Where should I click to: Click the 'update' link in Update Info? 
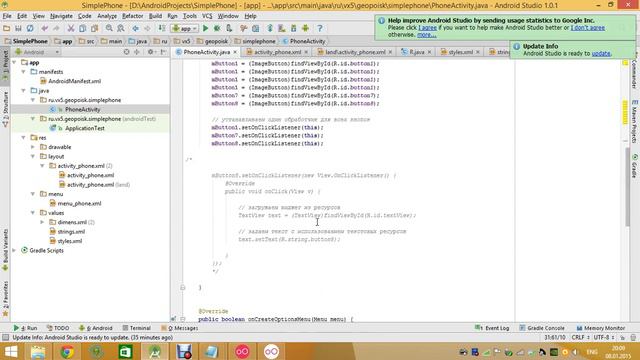(x=601, y=53)
